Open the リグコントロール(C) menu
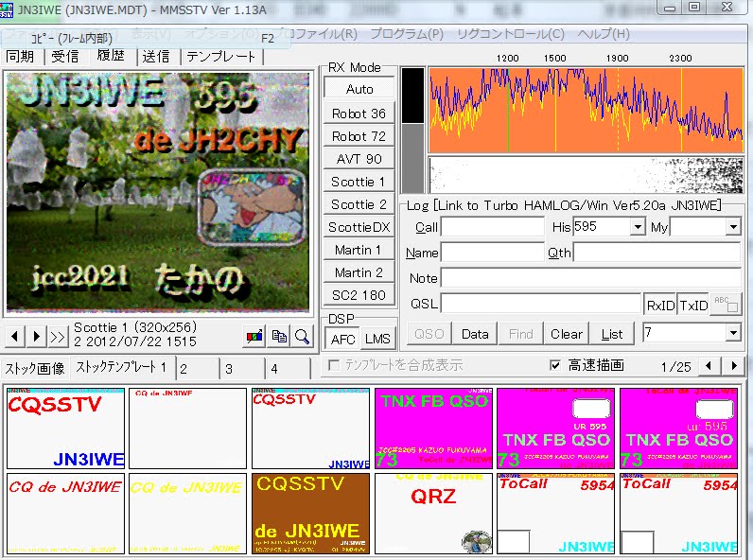 (x=511, y=34)
